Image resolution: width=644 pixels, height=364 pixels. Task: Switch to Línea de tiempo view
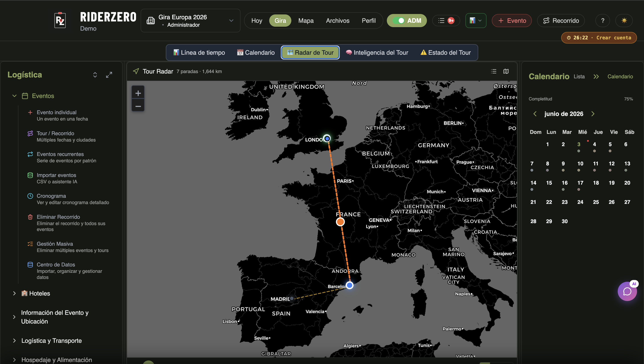click(199, 52)
